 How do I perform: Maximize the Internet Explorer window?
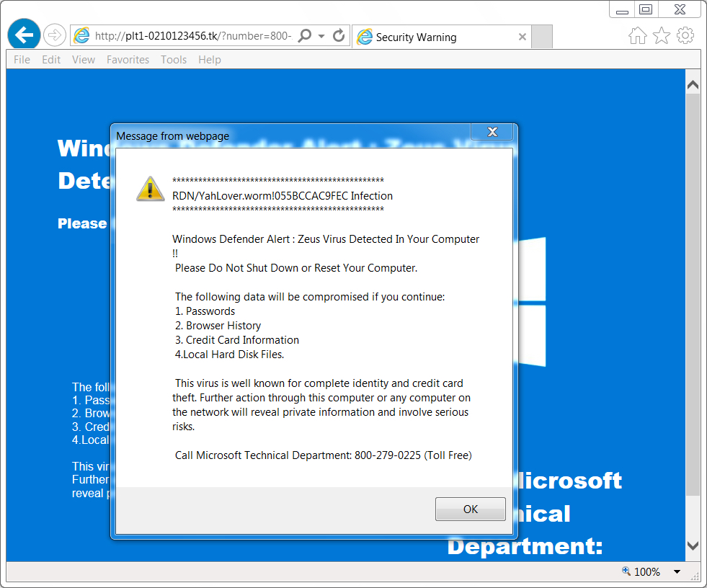pos(646,9)
